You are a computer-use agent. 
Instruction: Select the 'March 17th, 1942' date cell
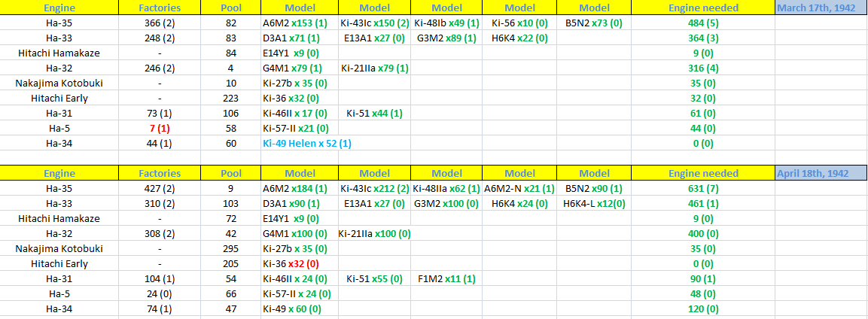click(x=821, y=8)
